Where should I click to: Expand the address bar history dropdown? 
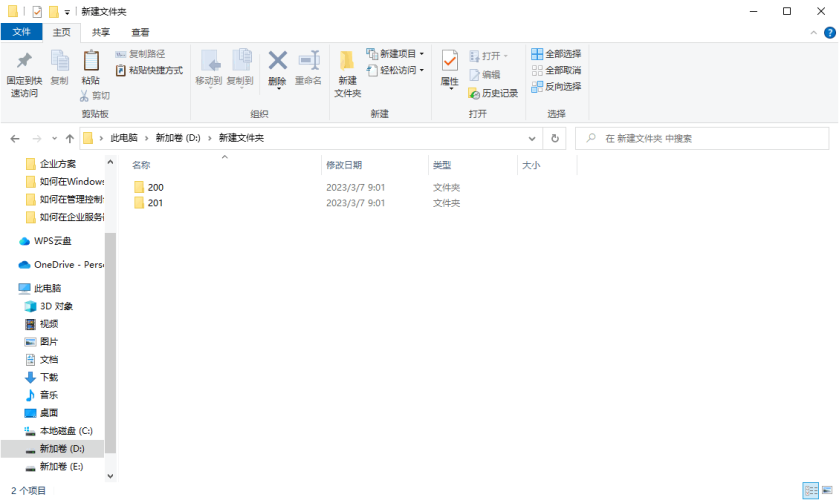click(x=532, y=139)
